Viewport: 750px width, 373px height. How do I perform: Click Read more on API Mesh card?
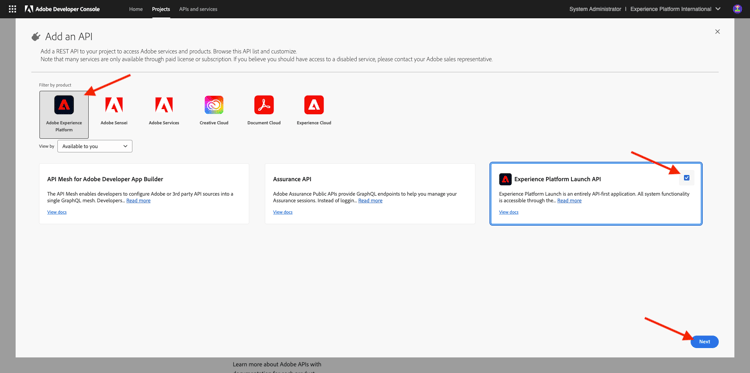(138, 201)
